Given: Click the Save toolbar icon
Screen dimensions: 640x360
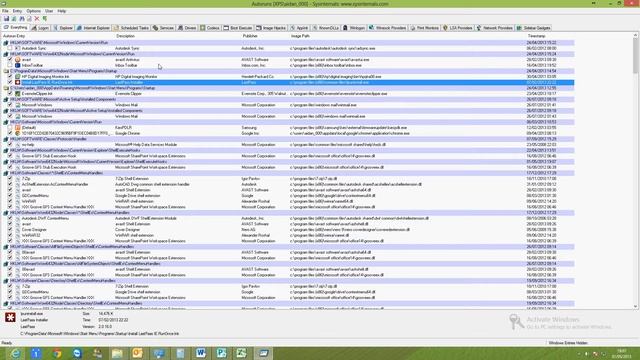Looking at the screenshot, I should click(x=6, y=19).
